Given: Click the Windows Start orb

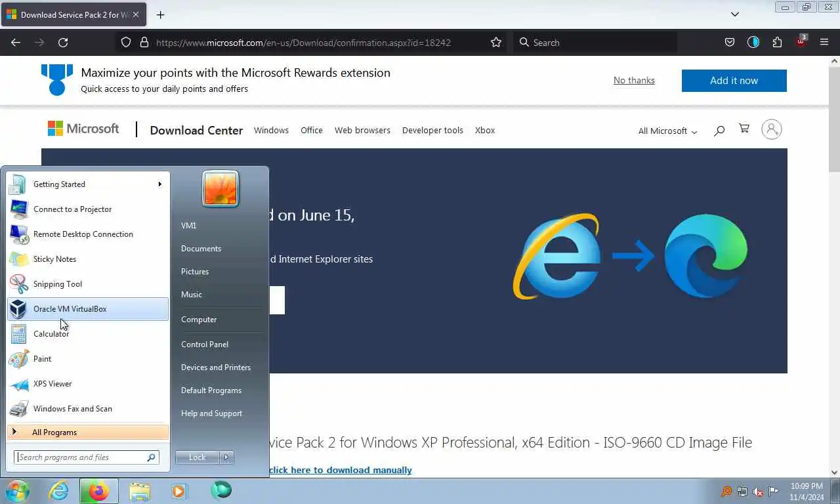Looking at the screenshot, I should (x=18, y=491).
